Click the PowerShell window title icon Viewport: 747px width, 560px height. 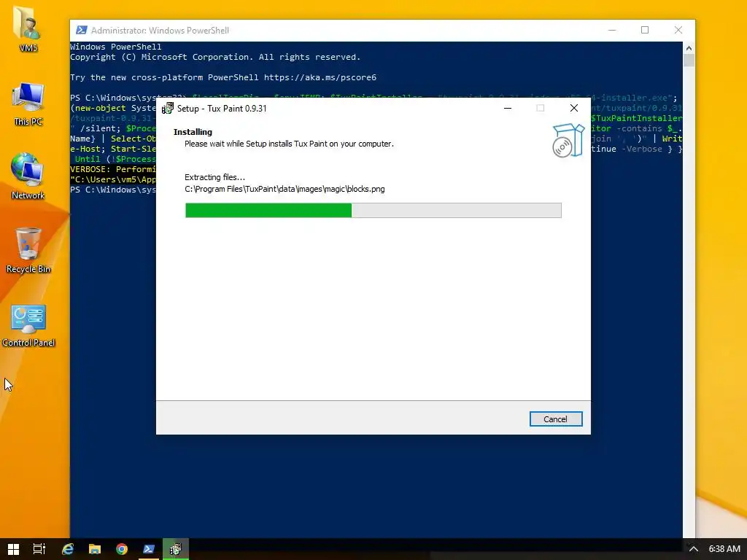[x=82, y=30]
